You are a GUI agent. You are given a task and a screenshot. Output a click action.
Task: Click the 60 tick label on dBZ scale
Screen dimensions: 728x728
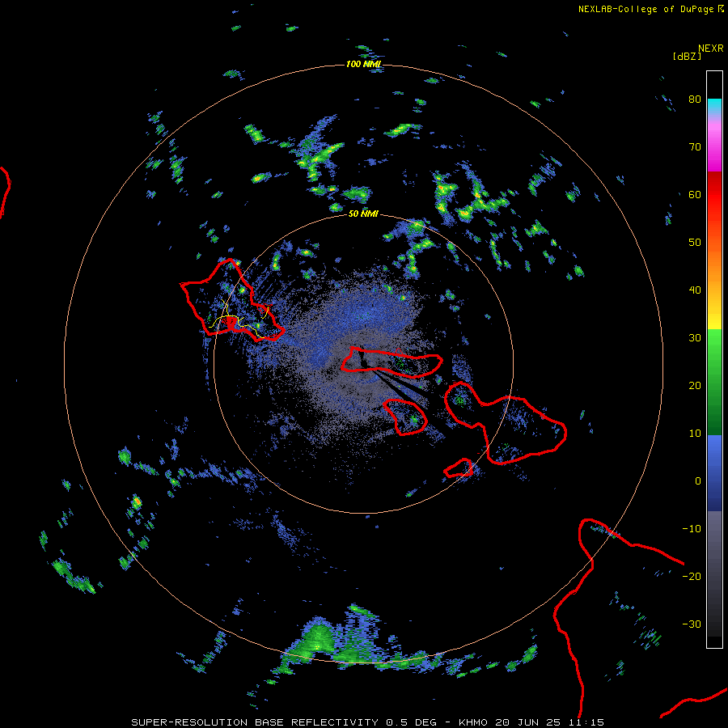coord(695,195)
